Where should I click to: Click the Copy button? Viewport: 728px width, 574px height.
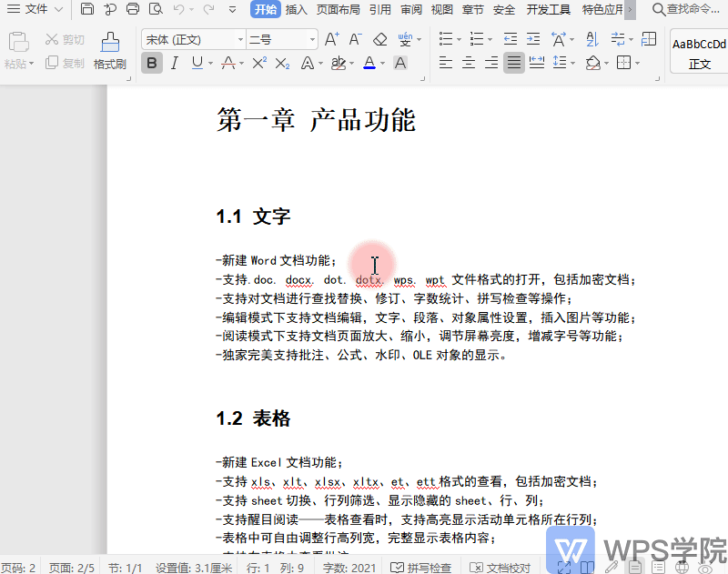pos(65,63)
